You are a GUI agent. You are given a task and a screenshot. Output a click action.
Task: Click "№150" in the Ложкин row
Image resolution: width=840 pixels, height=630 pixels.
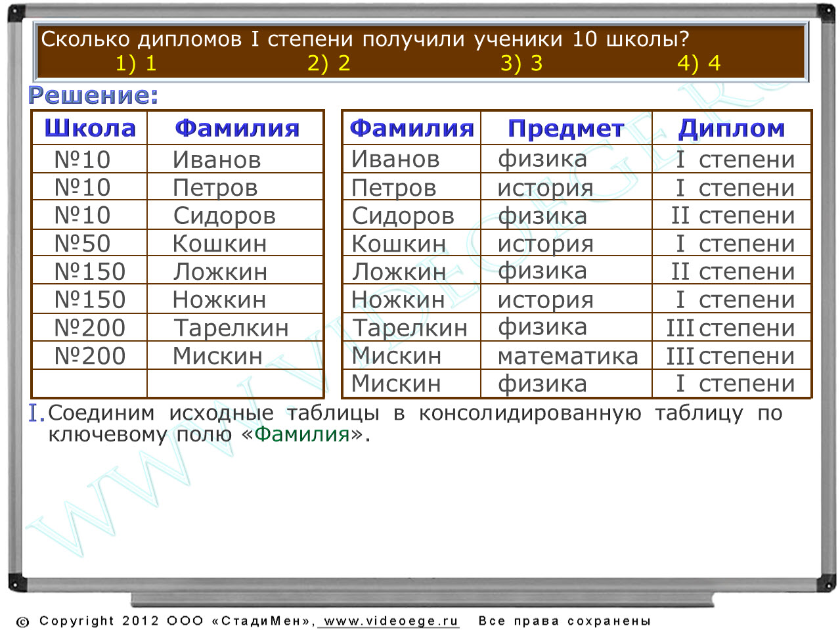[x=90, y=272]
